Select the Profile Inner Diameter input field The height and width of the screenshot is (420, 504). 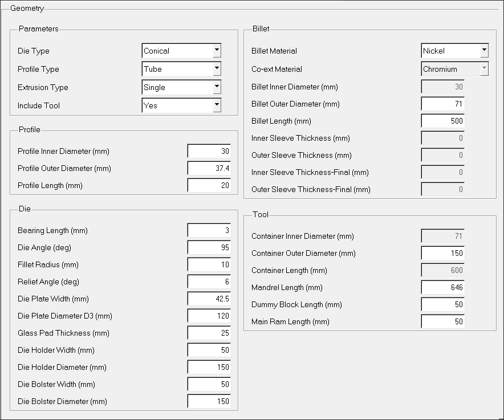click(x=208, y=151)
